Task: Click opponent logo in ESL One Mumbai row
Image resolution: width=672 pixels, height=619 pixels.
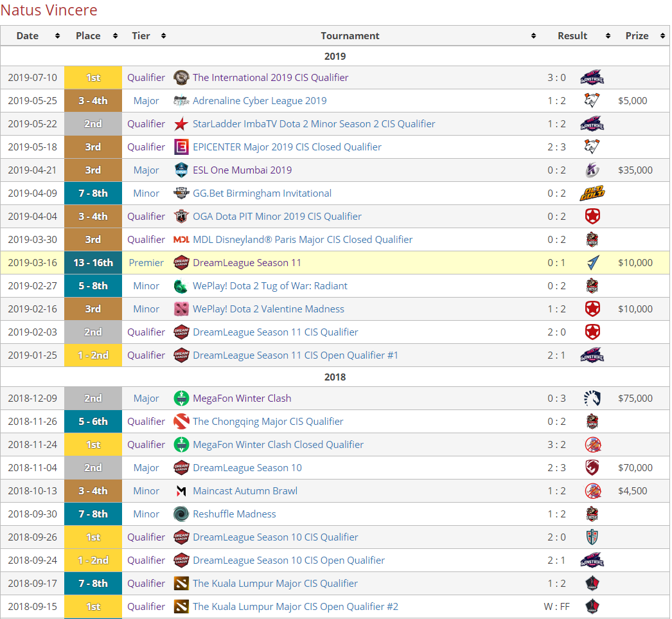Action: point(592,170)
